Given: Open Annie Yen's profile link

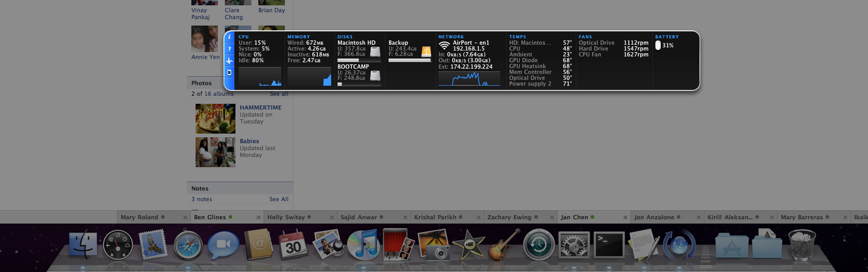Looking at the screenshot, I should pyautogui.click(x=206, y=57).
